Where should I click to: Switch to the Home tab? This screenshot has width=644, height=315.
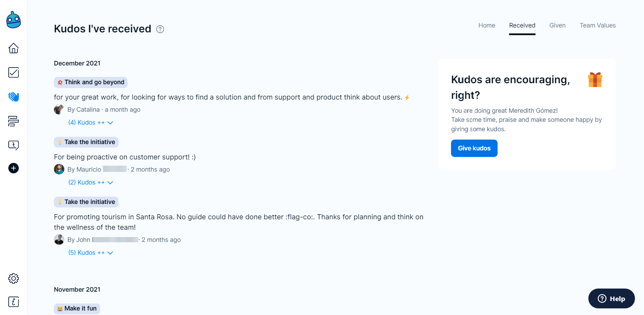coord(486,25)
